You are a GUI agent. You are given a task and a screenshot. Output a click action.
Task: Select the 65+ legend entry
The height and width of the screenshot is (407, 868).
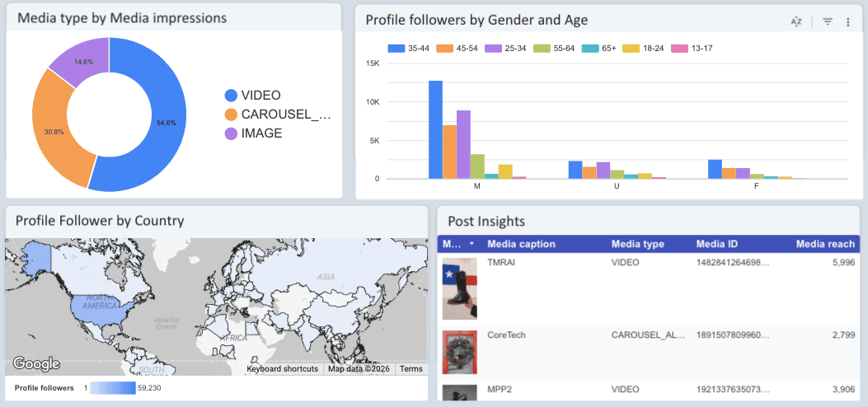coord(599,49)
